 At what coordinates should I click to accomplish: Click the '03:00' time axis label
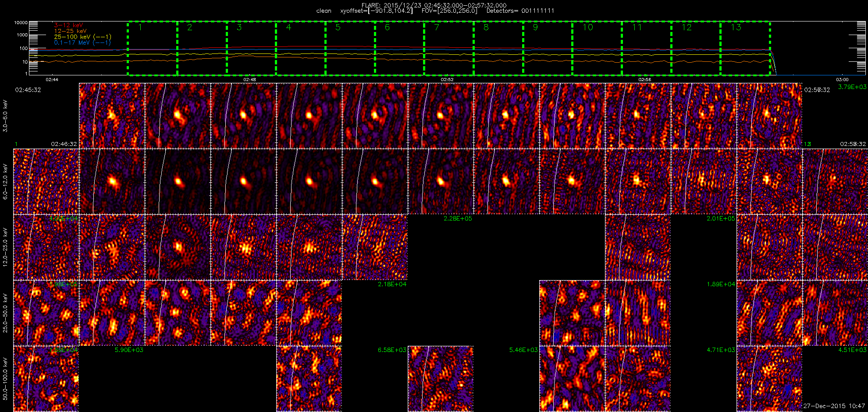pos(842,80)
